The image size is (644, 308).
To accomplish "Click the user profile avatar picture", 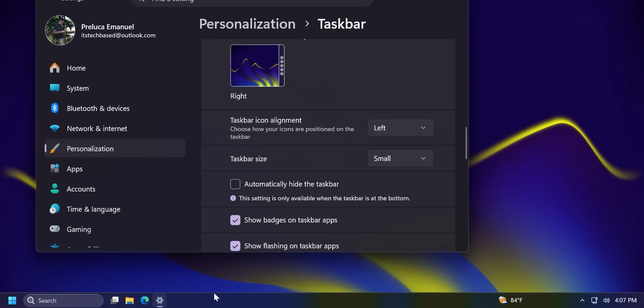I will point(60,30).
